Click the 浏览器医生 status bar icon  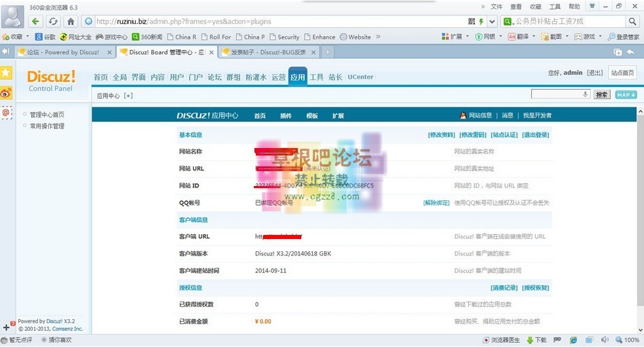pos(501,340)
